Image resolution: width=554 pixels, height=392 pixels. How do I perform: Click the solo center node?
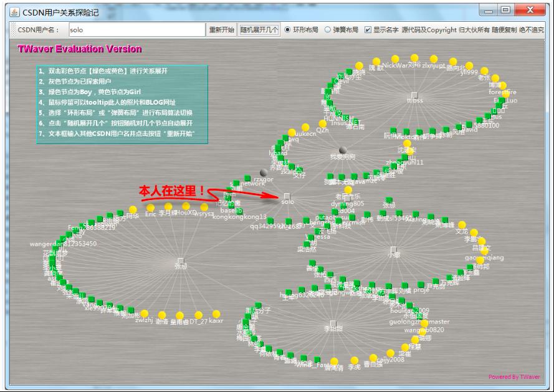click(x=287, y=196)
